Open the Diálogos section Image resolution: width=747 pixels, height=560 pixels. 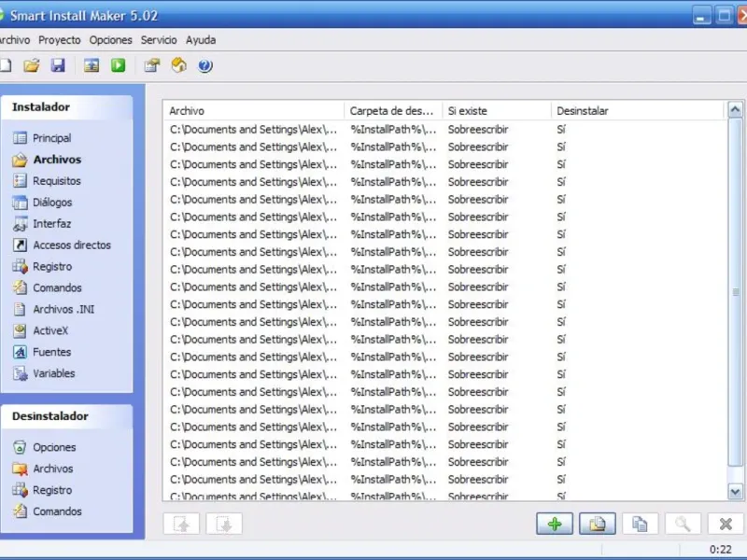(42, 203)
